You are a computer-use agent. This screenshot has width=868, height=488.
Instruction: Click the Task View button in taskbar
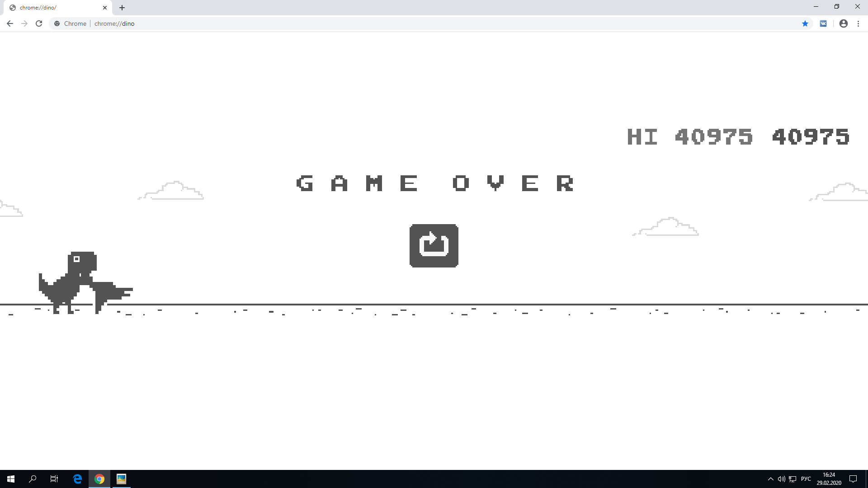tap(55, 479)
